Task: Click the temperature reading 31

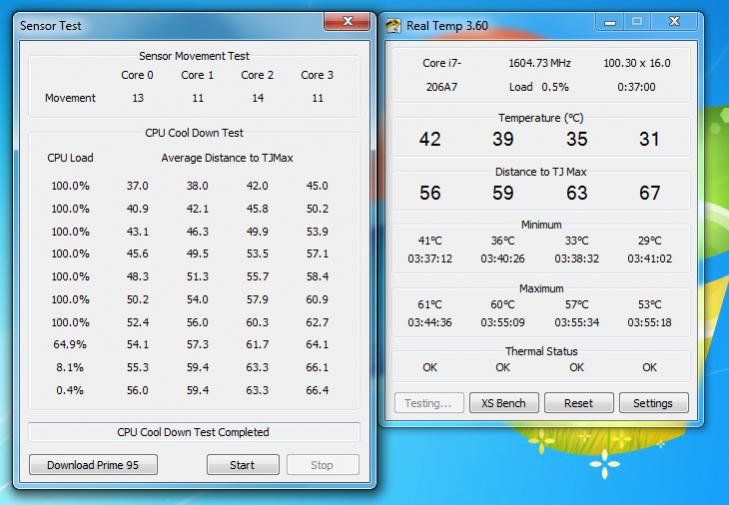Action: [x=649, y=139]
